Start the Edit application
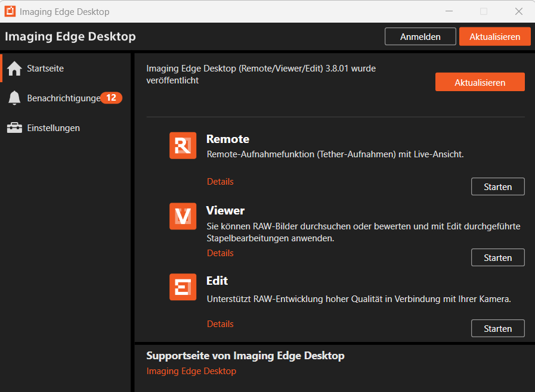Viewport: 535px width, 392px height. coord(498,328)
